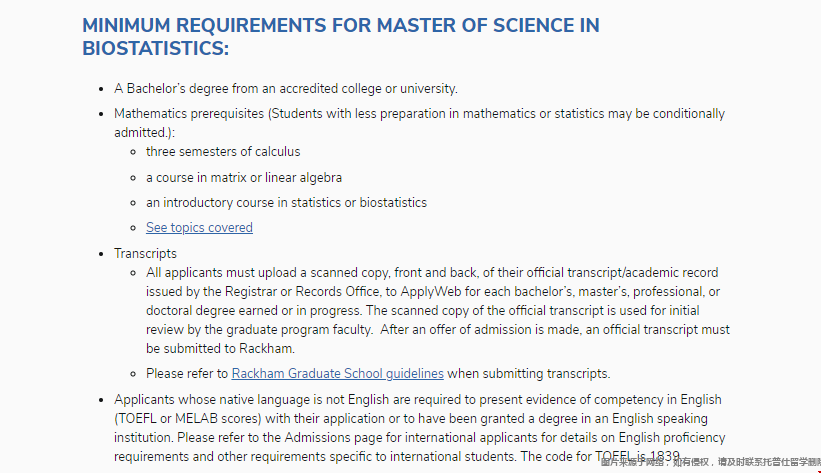The width and height of the screenshot is (821, 473).
Task: Click the Chinese watermark text at bottom right
Action: pyautogui.click(x=711, y=462)
